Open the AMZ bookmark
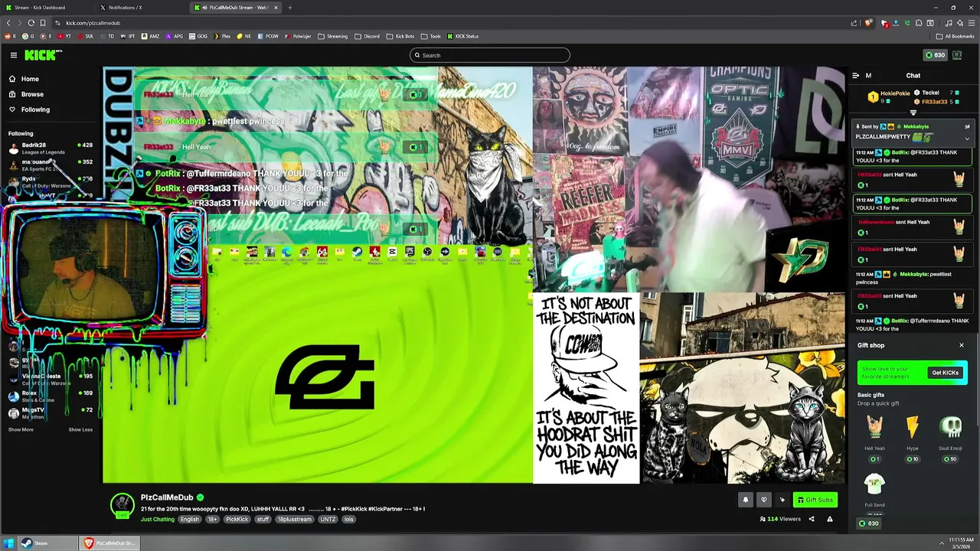The width and height of the screenshot is (980, 551). click(x=151, y=36)
